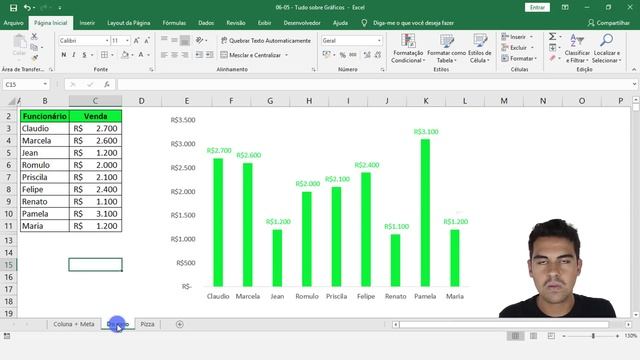This screenshot has height=360, width=640.
Task: Switch to the Dados tab
Action: coord(206,23)
